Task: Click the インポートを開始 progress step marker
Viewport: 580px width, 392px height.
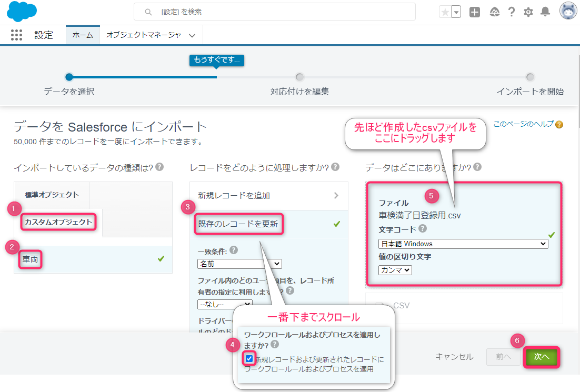Action: coord(530,77)
